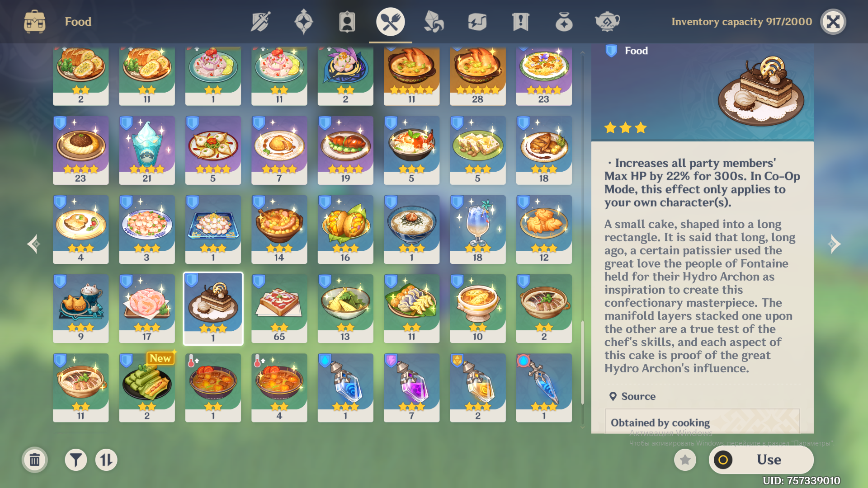Screen dimensions: 868x488
Task: Go to previous inventory category arrow
Action: [x=34, y=244]
